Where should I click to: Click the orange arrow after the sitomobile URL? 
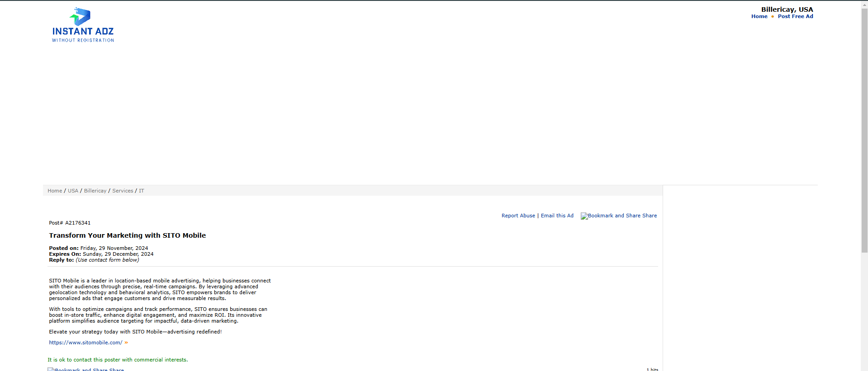click(126, 343)
